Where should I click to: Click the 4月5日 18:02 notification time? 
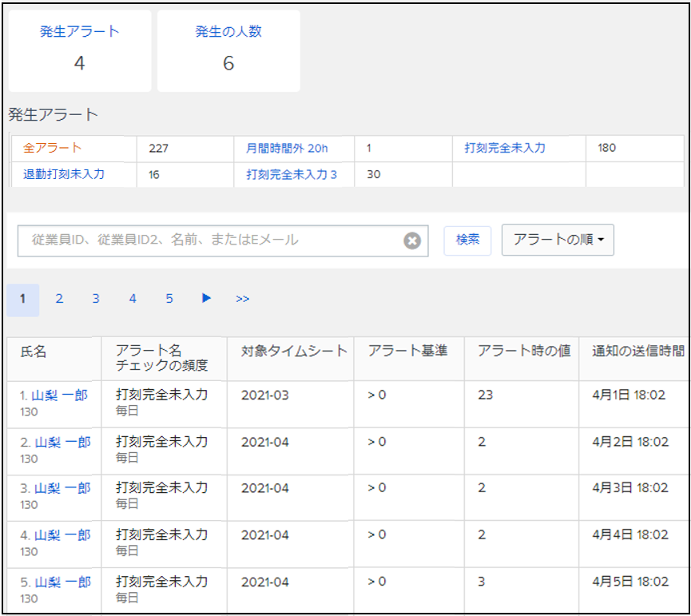click(x=630, y=582)
